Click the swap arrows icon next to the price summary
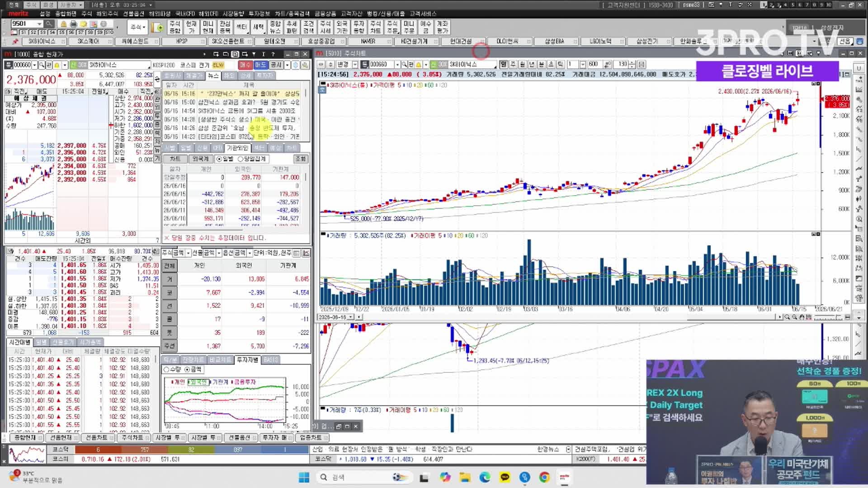This screenshot has width=868, height=488. pos(156,79)
